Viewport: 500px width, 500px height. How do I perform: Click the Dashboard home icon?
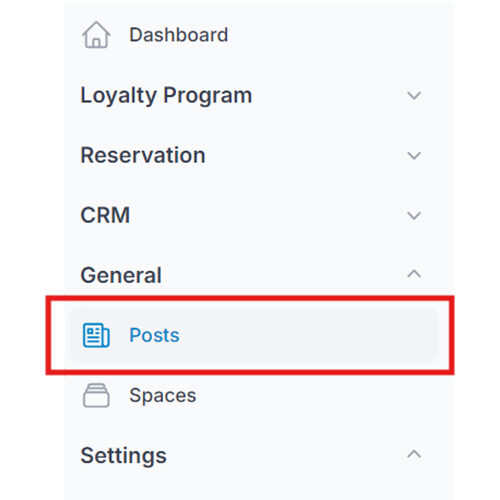96,35
